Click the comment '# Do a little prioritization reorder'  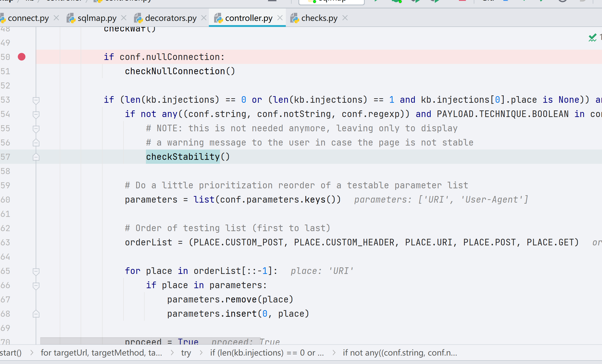(x=296, y=185)
